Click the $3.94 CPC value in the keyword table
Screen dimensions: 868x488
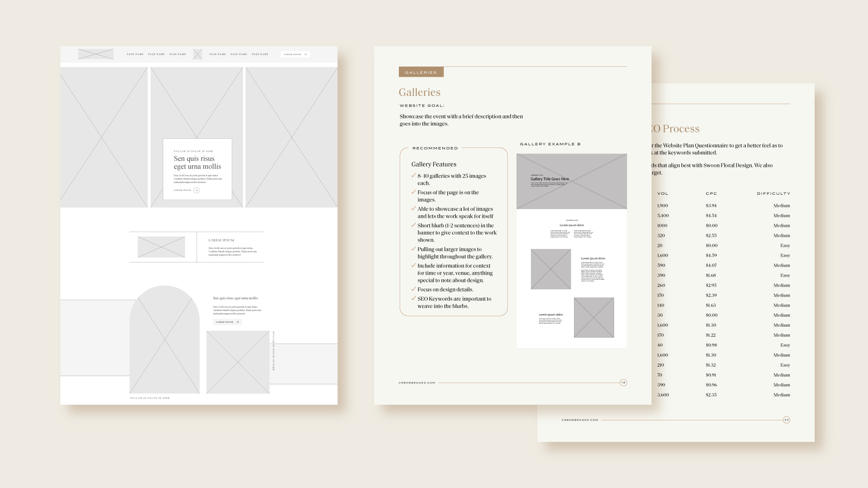711,206
